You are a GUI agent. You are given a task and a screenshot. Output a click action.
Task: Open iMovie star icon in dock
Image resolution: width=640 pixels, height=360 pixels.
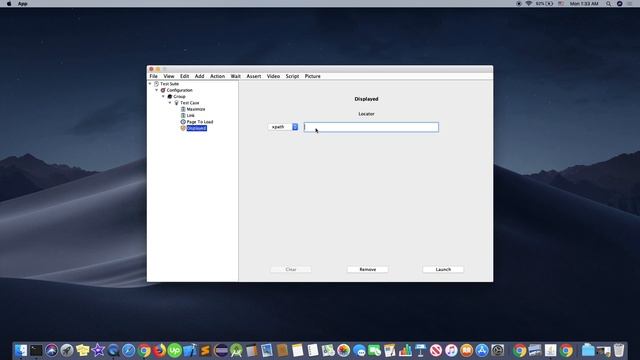click(x=98, y=350)
